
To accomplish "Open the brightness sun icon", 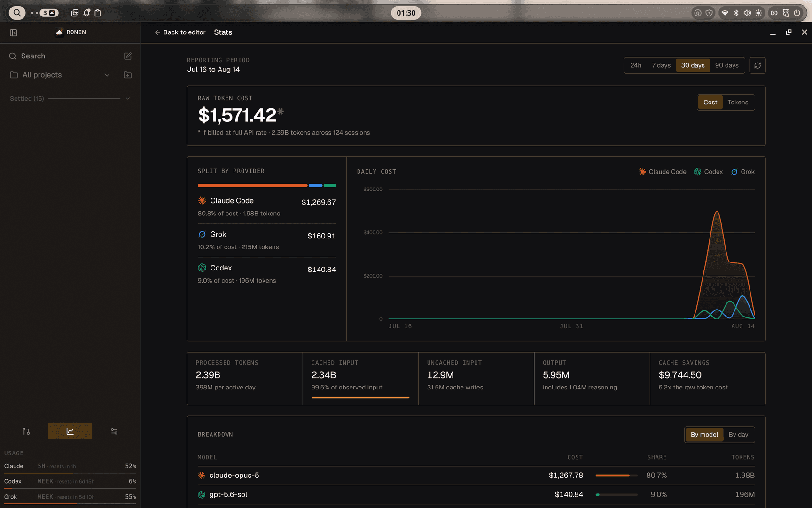I will [x=759, y=13].
